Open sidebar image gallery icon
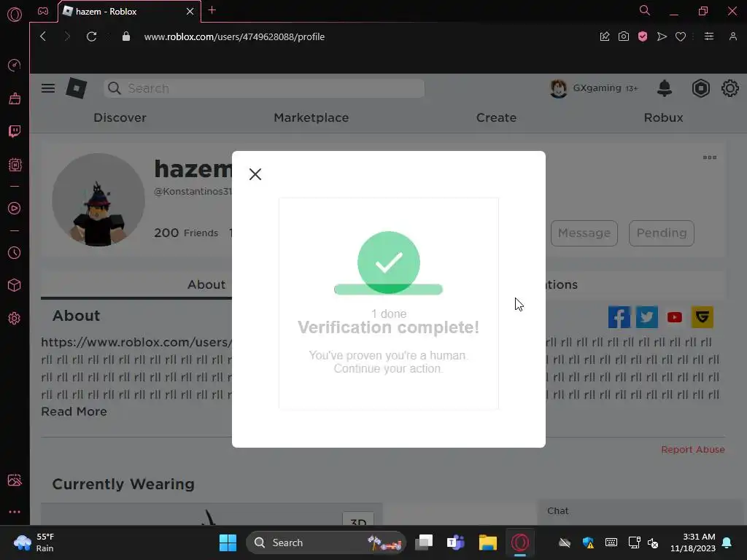The height and width of the screenshot is (560, 747). (15, 480)
